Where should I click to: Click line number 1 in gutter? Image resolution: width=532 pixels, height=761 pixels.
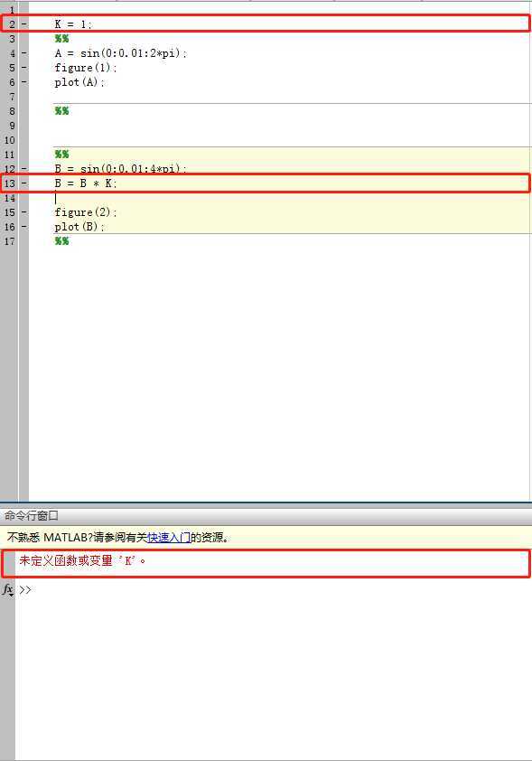(x=12, y=9)
